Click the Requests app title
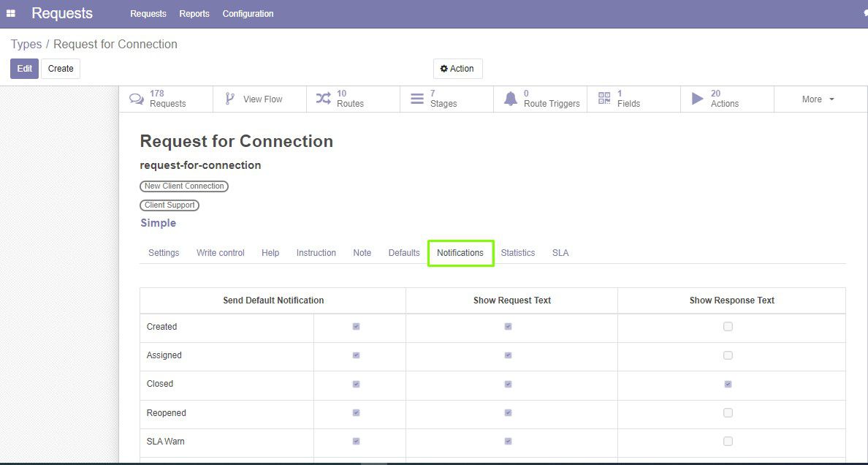 tap(62, 13)
